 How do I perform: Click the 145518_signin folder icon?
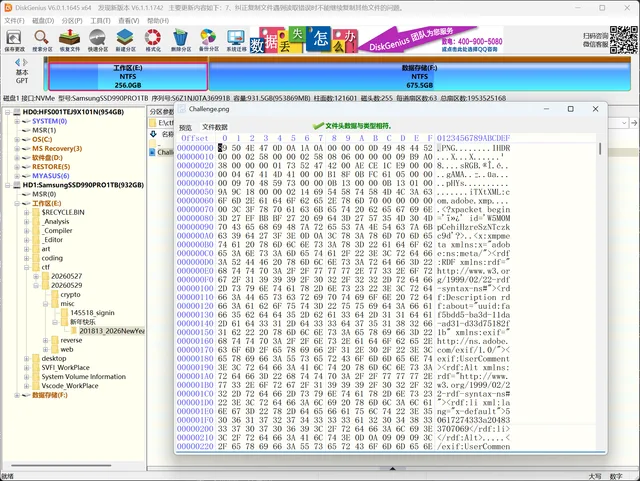(x=64, y=313)
